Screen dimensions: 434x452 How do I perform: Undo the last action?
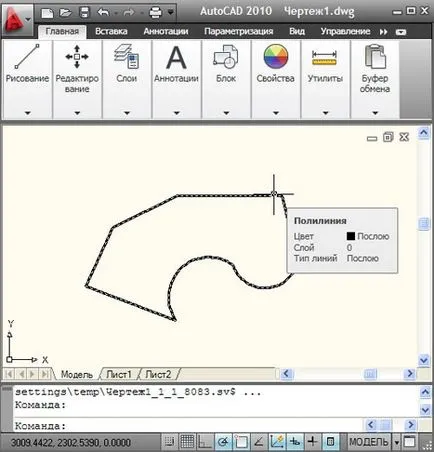[104, 13]
